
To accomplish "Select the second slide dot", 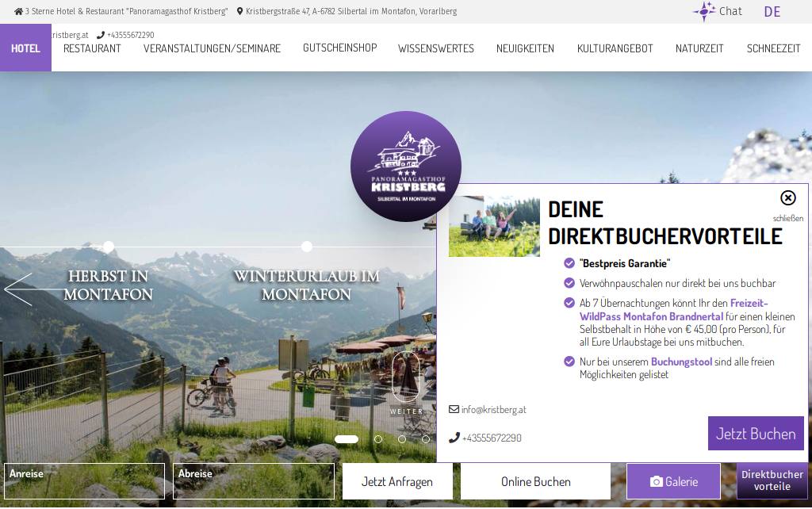I will coord(378,439).
